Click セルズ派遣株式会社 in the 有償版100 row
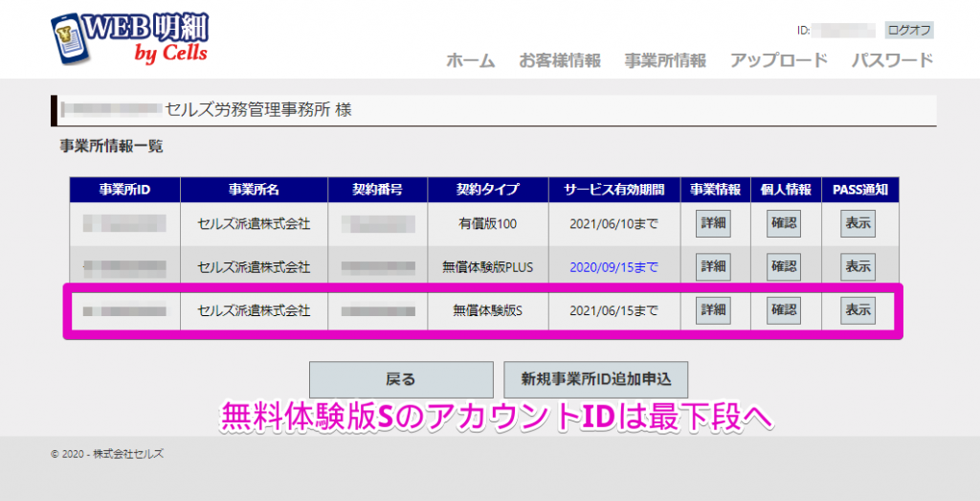 coord(254,224)
